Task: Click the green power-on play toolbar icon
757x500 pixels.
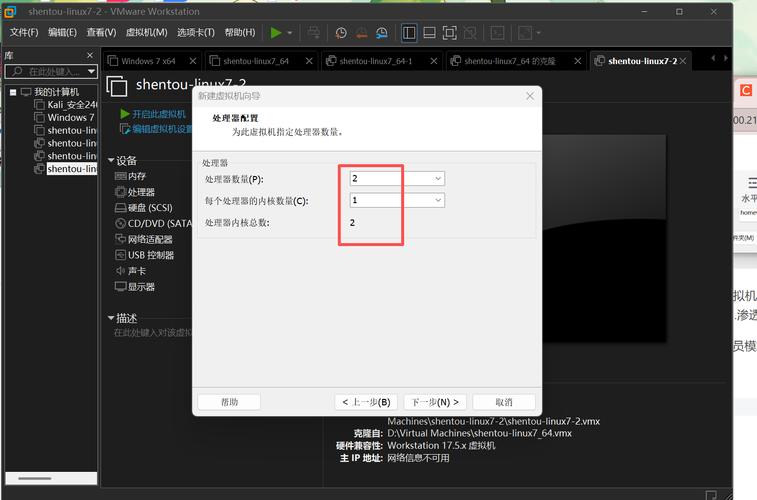Action: click(x=276, y=33)
